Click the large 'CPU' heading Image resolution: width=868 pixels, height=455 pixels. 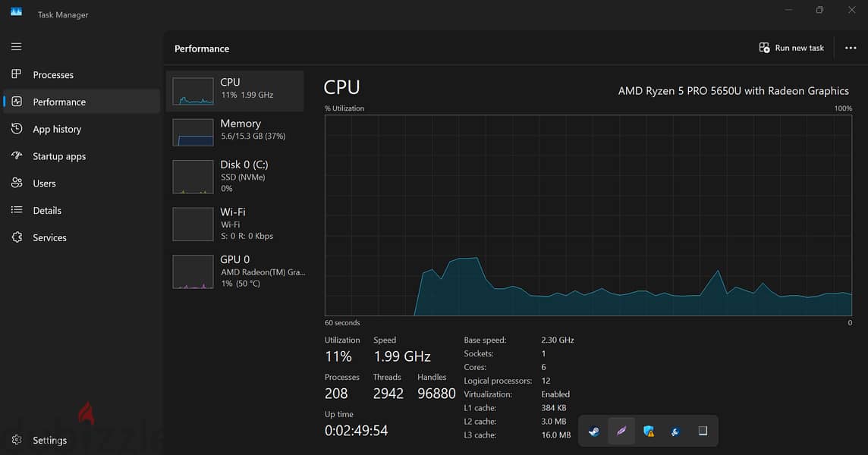click(341, 87)
